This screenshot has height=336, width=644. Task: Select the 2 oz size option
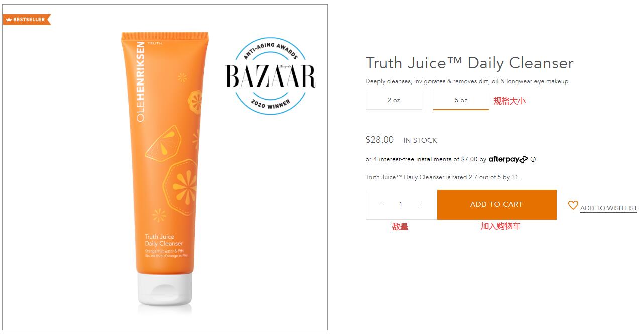coord(394,100)
